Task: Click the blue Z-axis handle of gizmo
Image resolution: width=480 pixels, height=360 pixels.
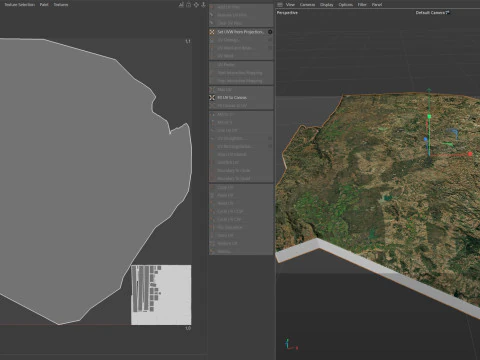Action: pyautogui.click(x=426, y=139)
